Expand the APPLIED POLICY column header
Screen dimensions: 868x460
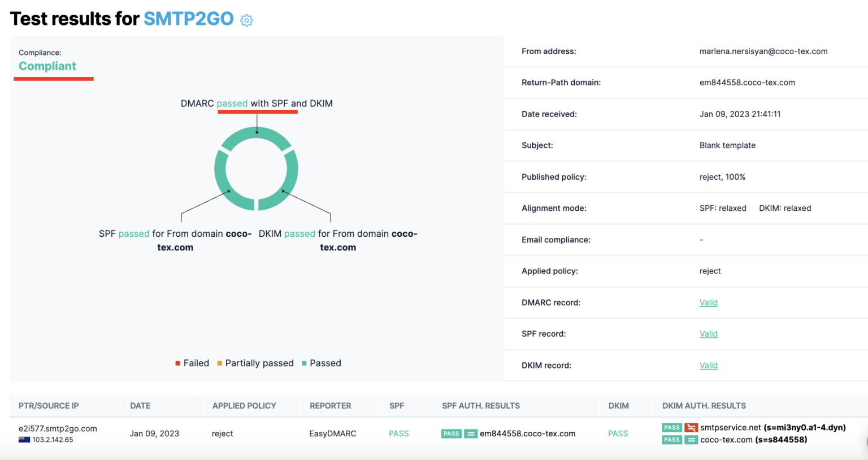(244, 406)
